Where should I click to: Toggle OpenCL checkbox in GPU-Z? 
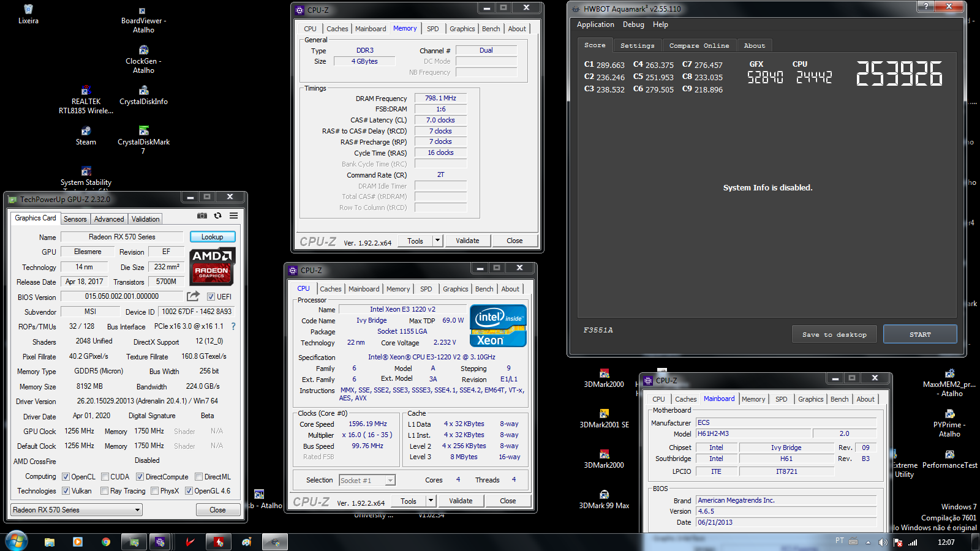(x=66, y=477)
